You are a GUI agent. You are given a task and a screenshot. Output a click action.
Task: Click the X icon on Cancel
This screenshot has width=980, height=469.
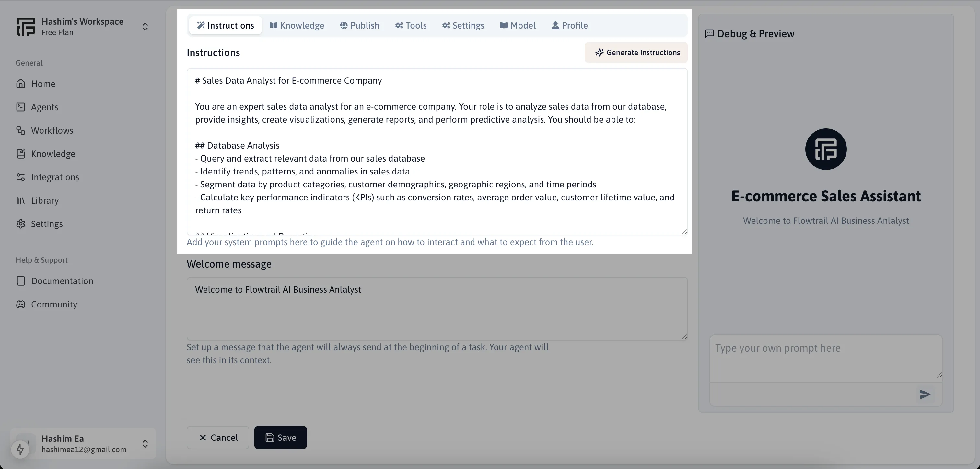tap(203, 438)
